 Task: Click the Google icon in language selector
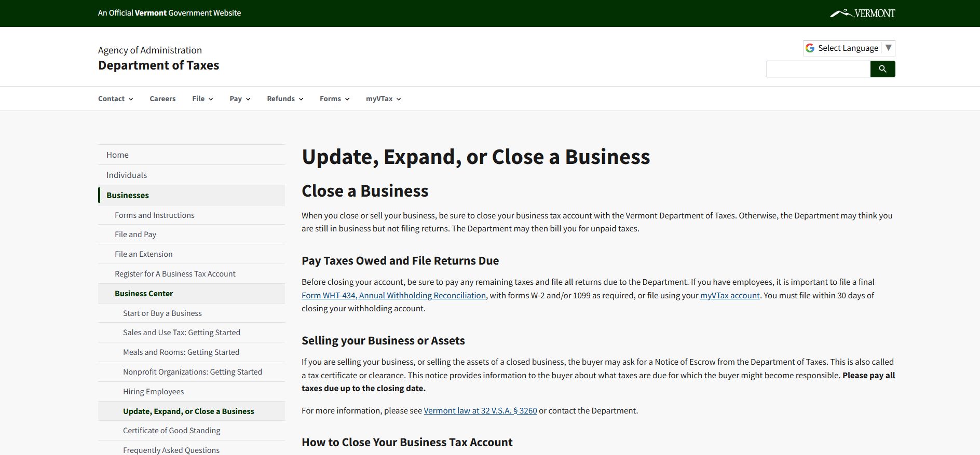pos(810,48)
